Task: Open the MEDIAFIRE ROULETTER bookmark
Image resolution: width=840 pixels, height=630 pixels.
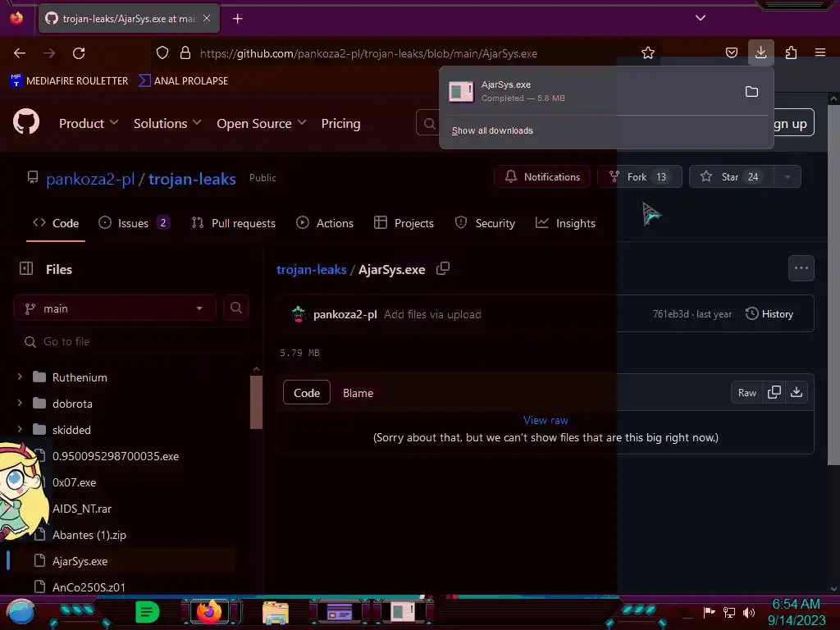Action: (x=69, y=81)
